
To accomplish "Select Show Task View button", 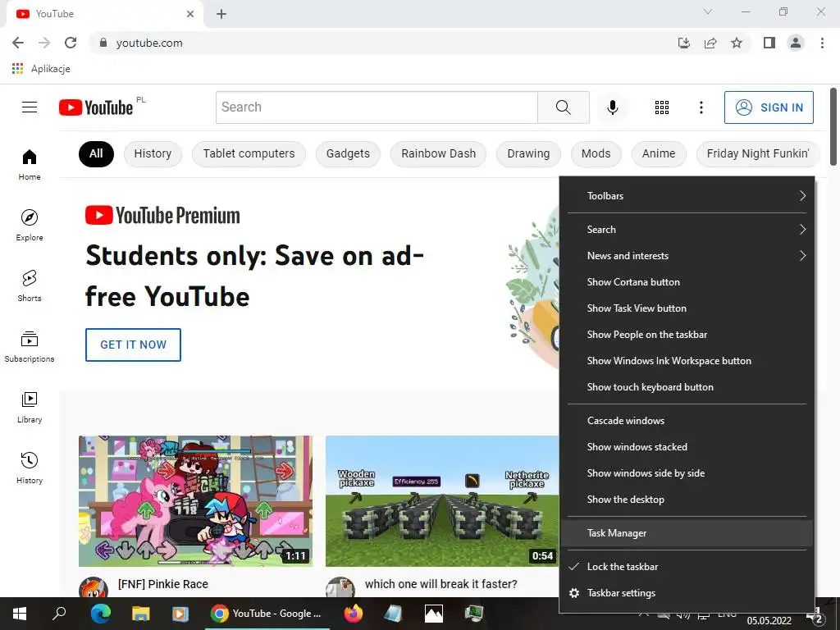I will 687,308.
